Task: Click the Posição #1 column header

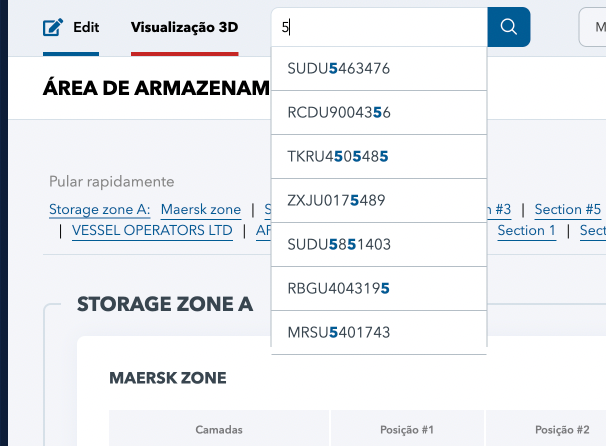Action: tap(407, 430)
